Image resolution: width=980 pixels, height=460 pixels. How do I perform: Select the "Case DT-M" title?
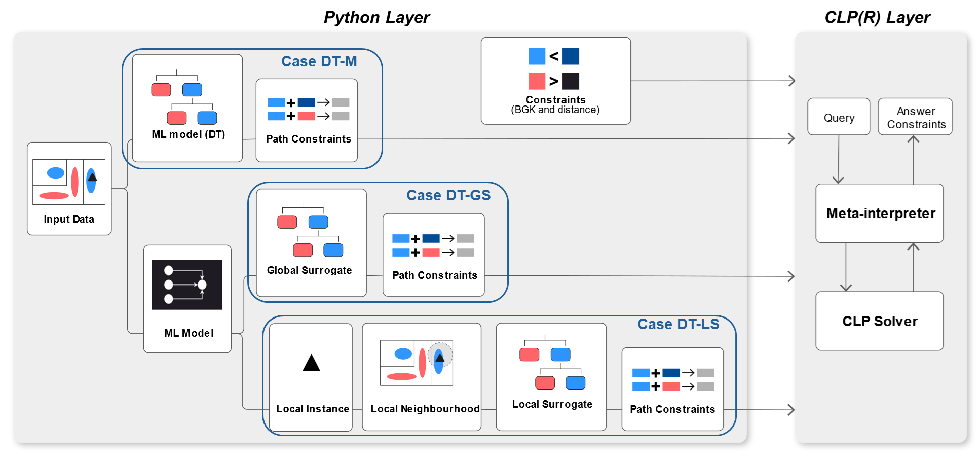[319, 61]
